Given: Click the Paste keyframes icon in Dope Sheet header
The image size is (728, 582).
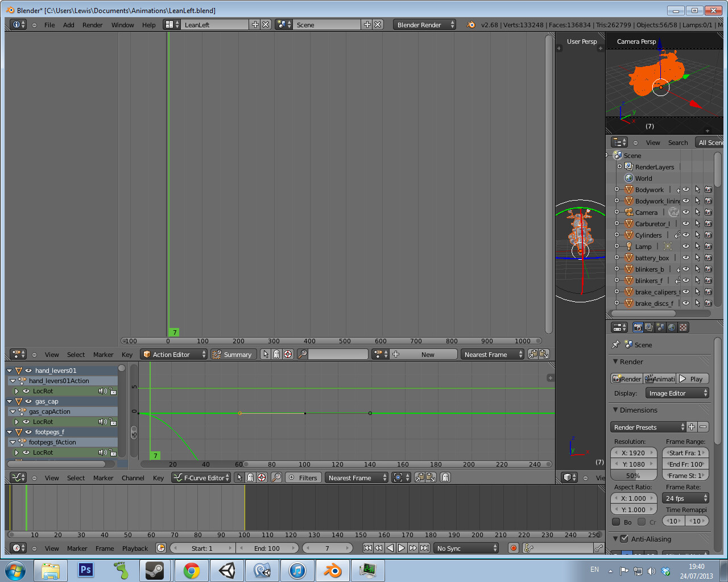Looking at the screenshot, I should tap(543, 354).
